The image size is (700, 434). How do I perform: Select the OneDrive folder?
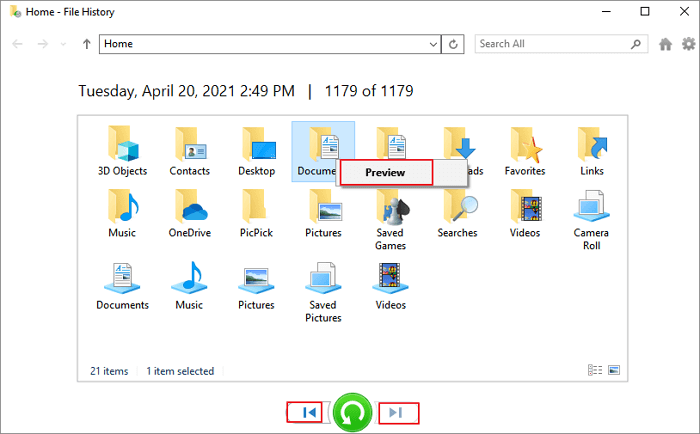coord(190,213)
